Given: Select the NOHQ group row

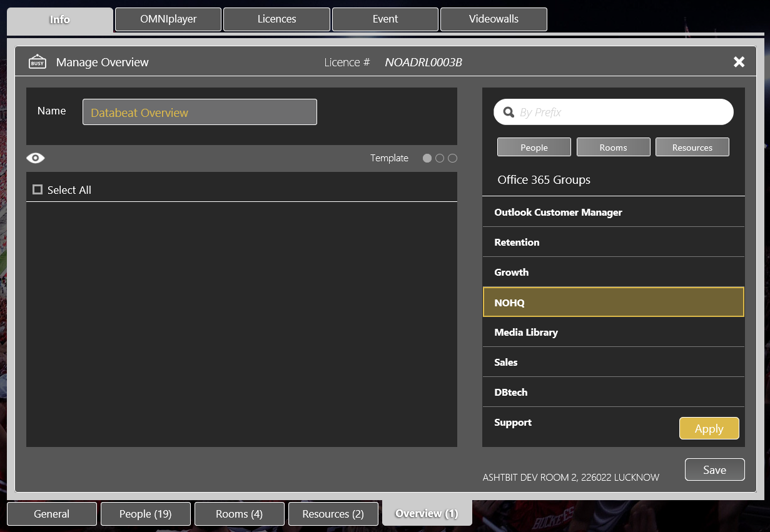Looking at the screenshot, I should click(614, 302).
